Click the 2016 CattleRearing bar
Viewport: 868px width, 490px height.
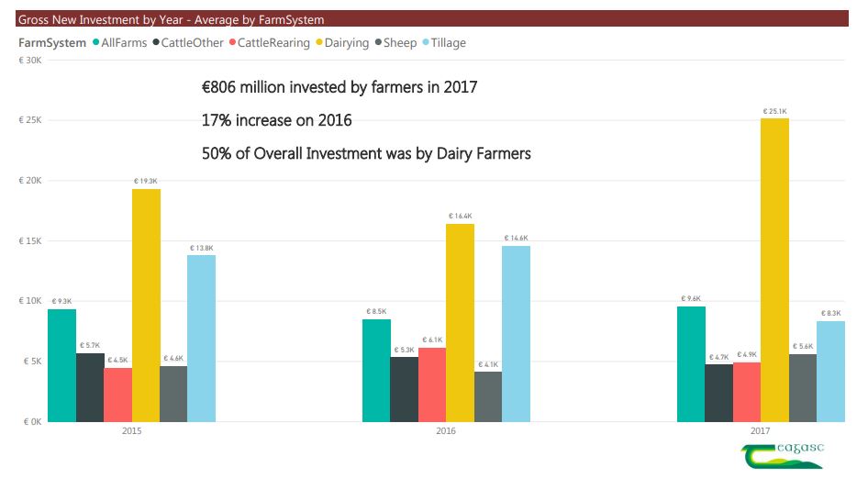[x=432, y=384]
